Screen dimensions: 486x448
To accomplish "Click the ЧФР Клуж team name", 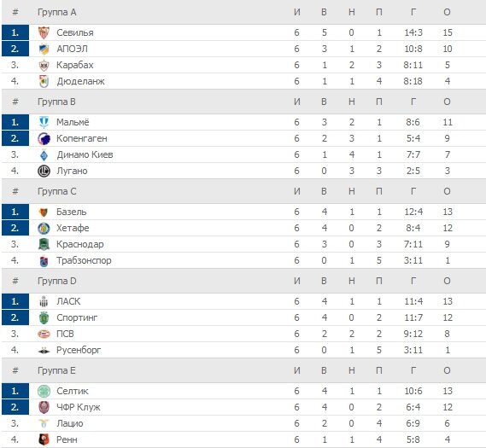I will click(79, 407).
